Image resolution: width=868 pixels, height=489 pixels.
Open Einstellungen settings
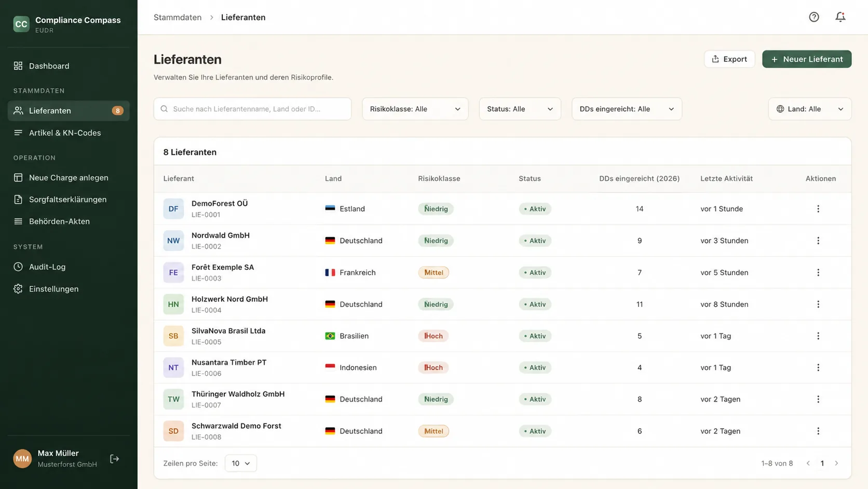coord(69,289)
